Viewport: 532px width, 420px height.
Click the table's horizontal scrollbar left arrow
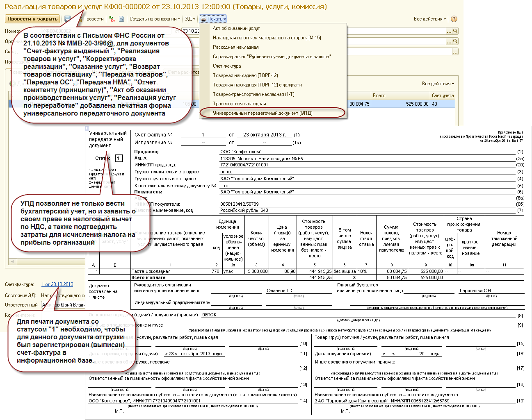(x=12, y=261)
